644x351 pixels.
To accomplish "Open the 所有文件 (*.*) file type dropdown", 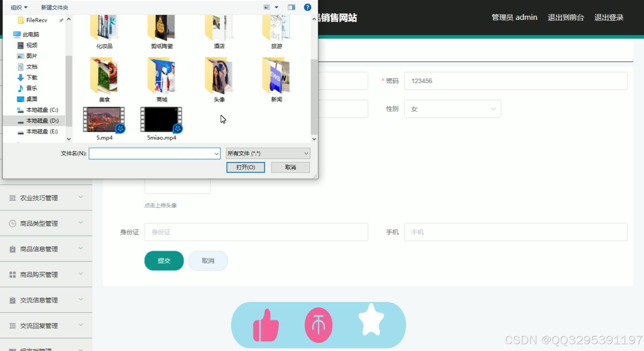I will pos(268,153).
